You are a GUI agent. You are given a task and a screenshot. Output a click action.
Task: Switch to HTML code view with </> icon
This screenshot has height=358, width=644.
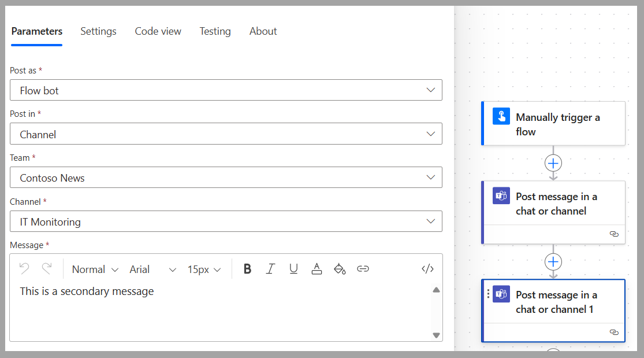427,268
